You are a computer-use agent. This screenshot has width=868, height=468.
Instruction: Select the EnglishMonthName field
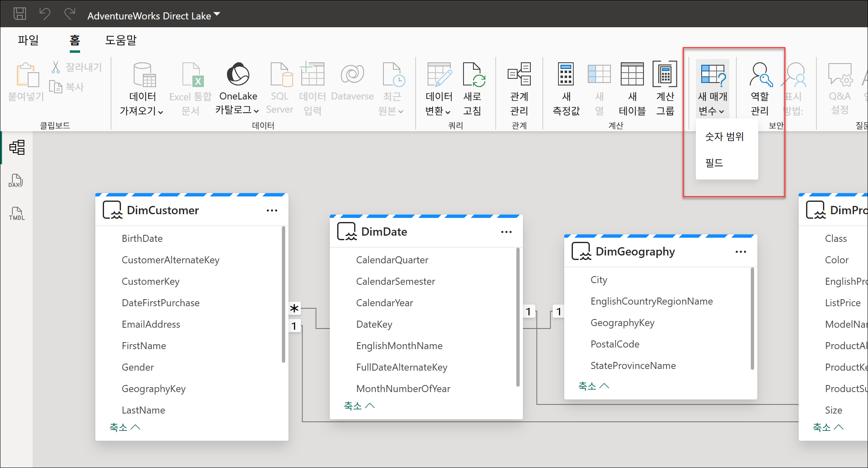400,346
